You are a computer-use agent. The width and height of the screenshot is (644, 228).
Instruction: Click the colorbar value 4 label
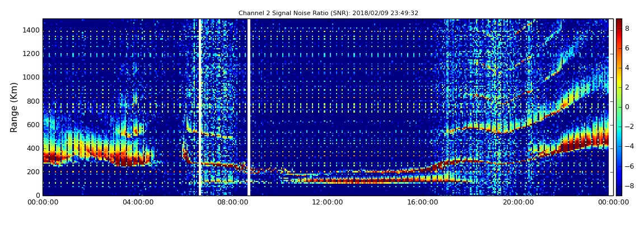click(627, 68)
